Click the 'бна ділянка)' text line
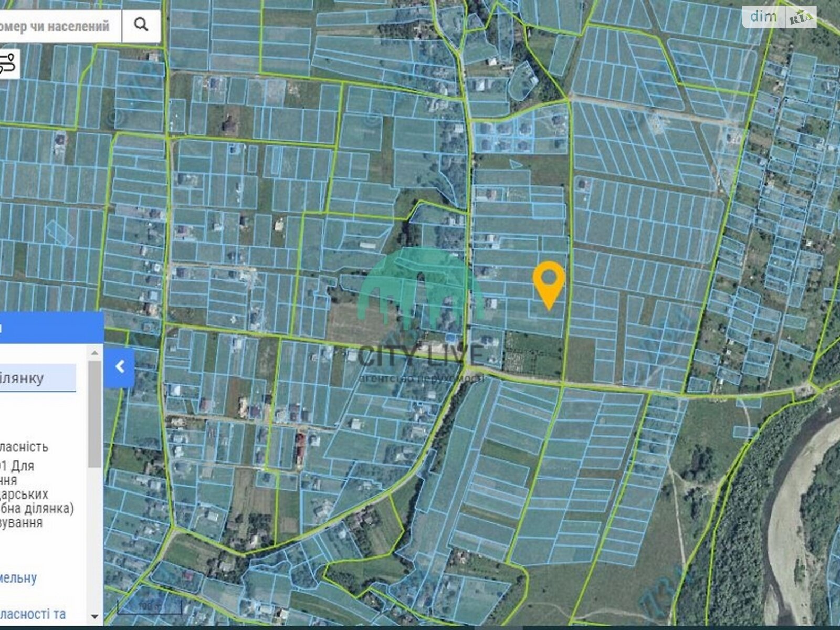Viewport: 840px width, 630px height. pos(37,508)
